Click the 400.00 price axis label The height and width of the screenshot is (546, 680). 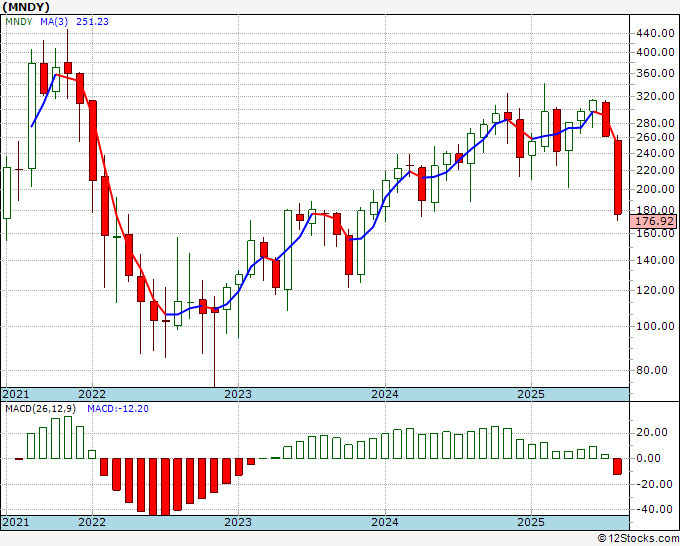[x=655, y=52]
